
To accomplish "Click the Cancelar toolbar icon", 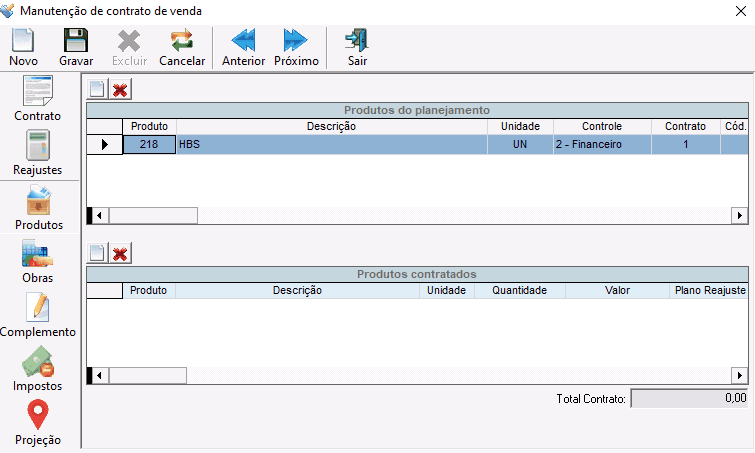I will tap(182, 40).
